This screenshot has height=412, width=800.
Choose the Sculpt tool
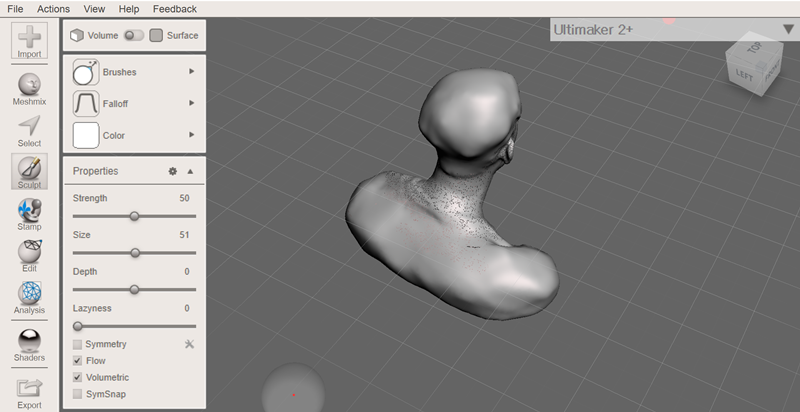tap(30, 171)
